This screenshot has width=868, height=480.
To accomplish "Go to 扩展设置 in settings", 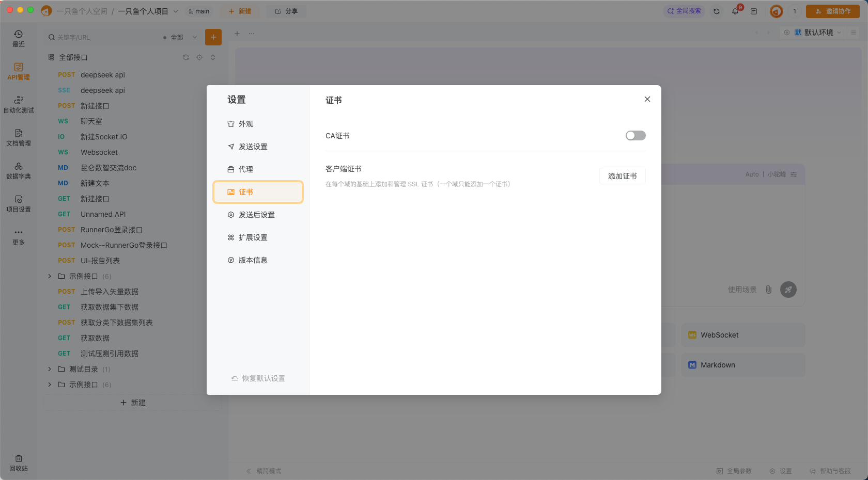I will point(253,237).
